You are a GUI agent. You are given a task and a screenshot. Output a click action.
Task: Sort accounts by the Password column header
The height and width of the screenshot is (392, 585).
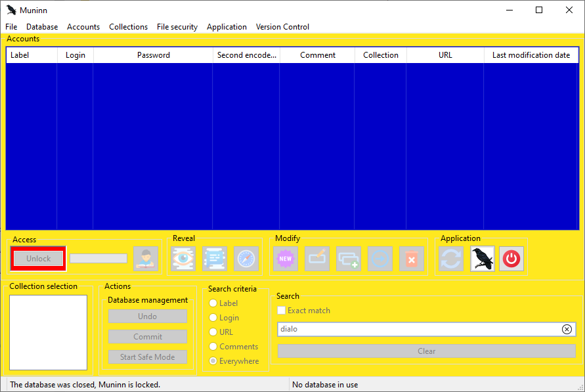pos(154,55)
